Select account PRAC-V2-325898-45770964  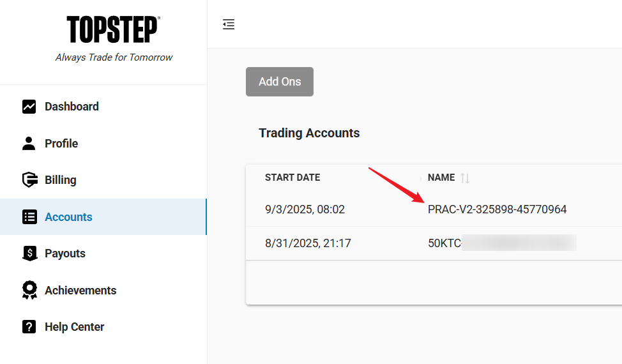click(497, 209)
